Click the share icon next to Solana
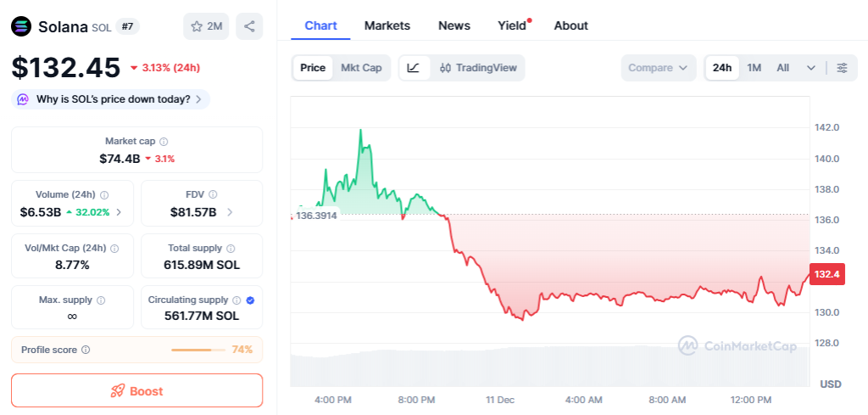 249,26
